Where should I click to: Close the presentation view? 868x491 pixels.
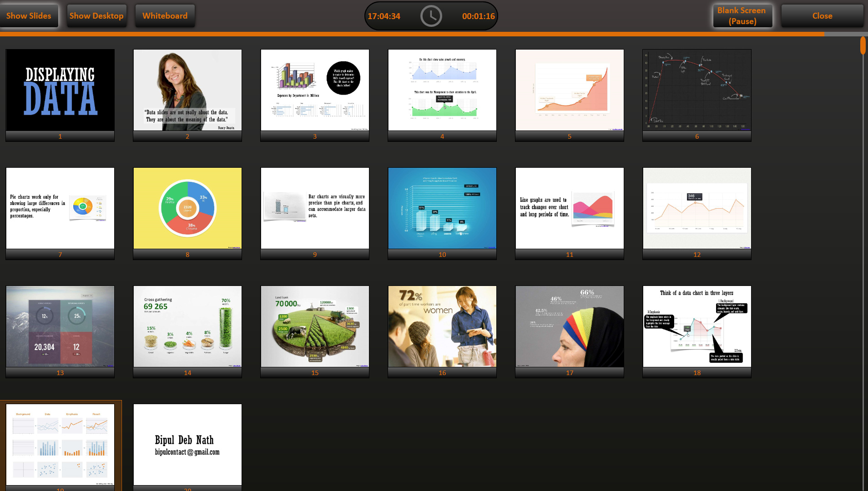click(822, 15)
